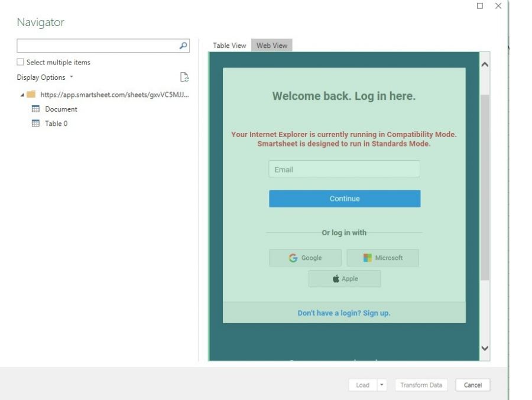Click the blue Continue button
The height and width of the screenshot is (400, 532).
pos(345,199)
